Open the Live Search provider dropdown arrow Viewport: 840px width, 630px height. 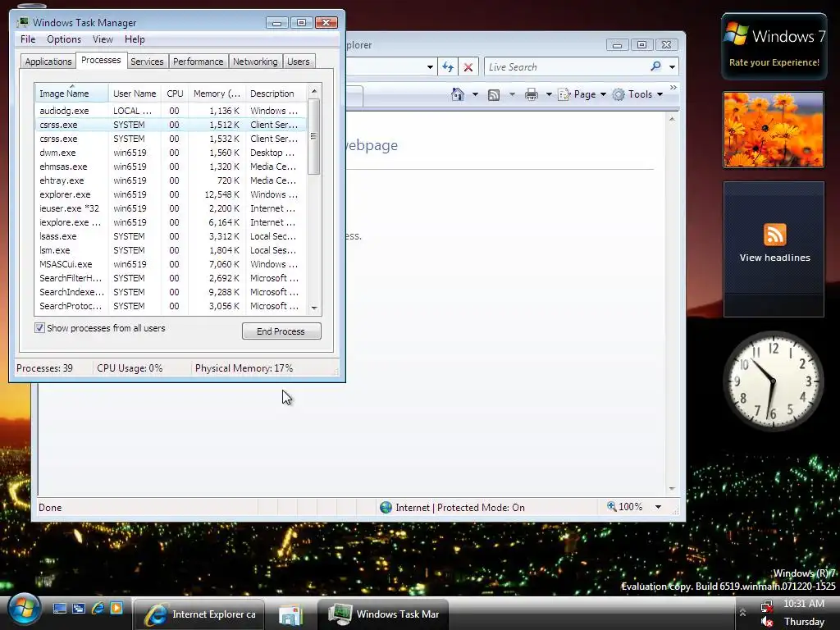[672, 67]
